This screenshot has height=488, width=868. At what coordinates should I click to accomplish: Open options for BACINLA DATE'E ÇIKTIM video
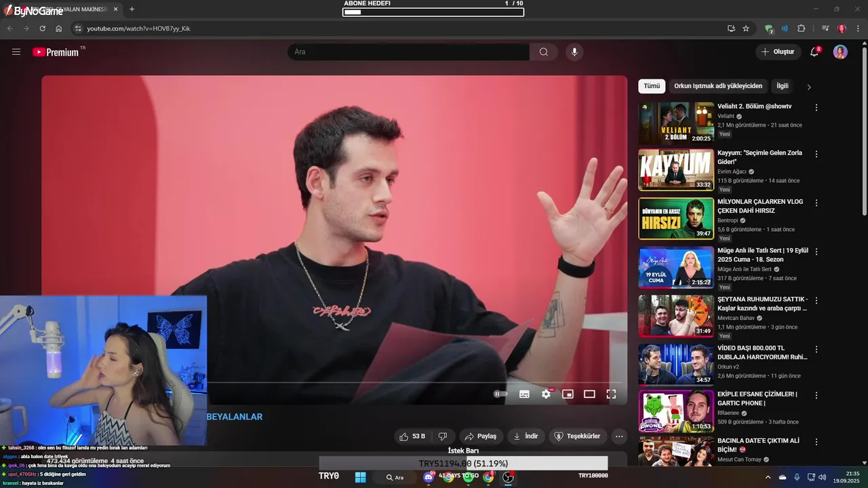pyautogui.click(x=816, y=441)
